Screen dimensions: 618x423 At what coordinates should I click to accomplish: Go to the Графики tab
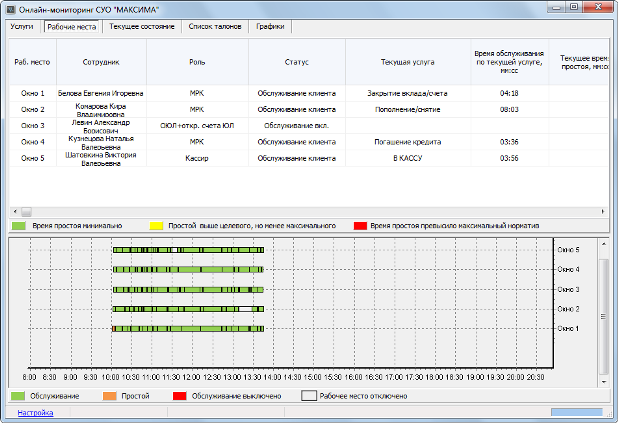[x=269, y=26]
